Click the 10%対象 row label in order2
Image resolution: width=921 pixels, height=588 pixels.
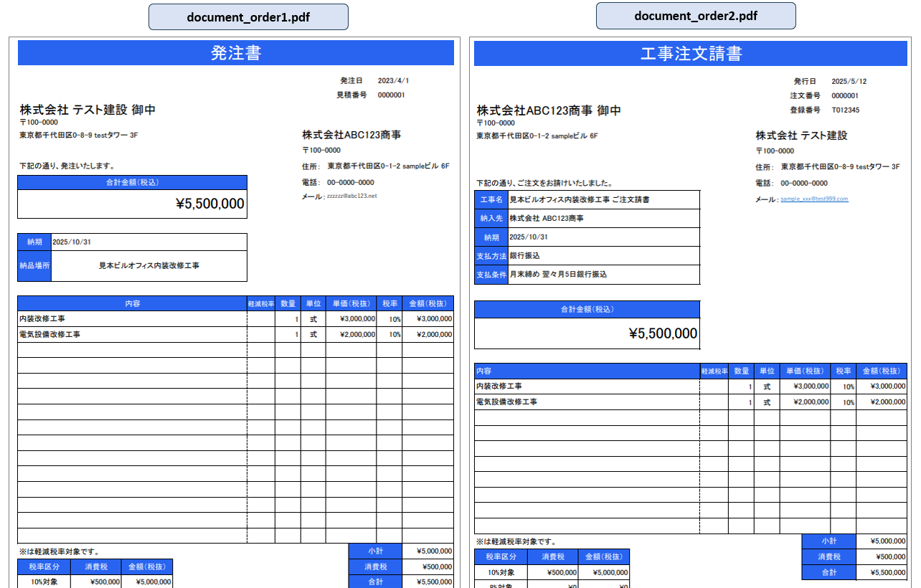501,572
